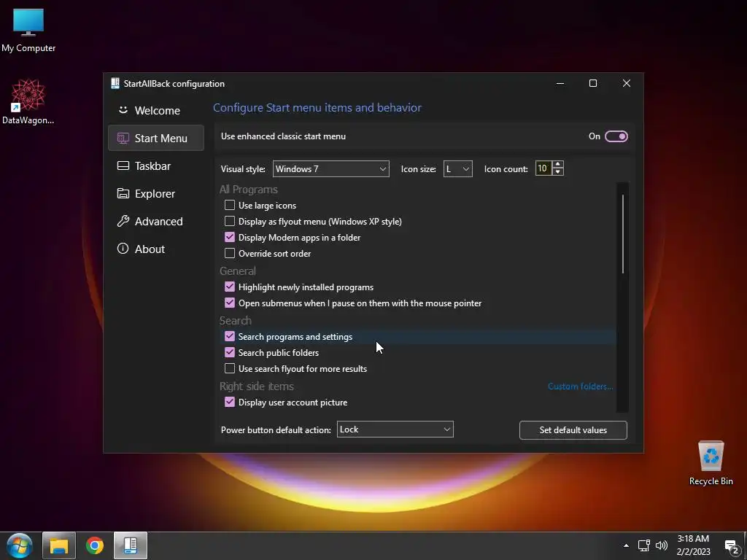Open the Visual style dropdown
This screenshot has height=560, width=747.
pos(330,168)
